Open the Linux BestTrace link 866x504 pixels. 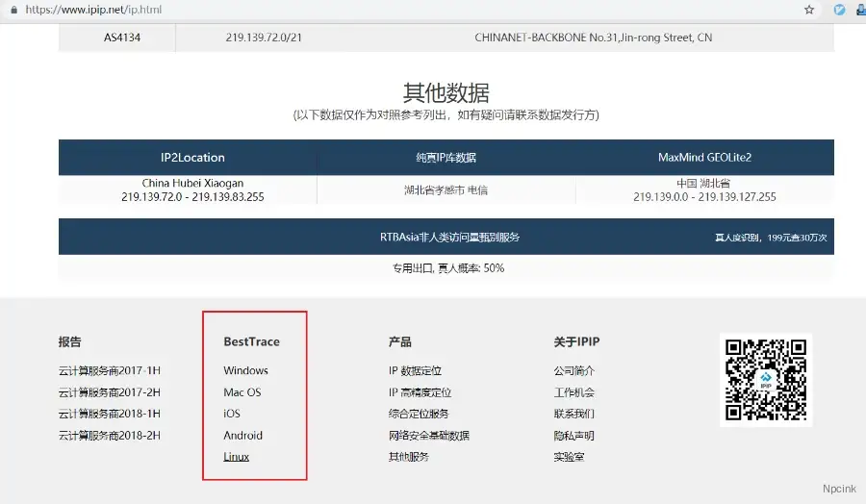[236, 457]
